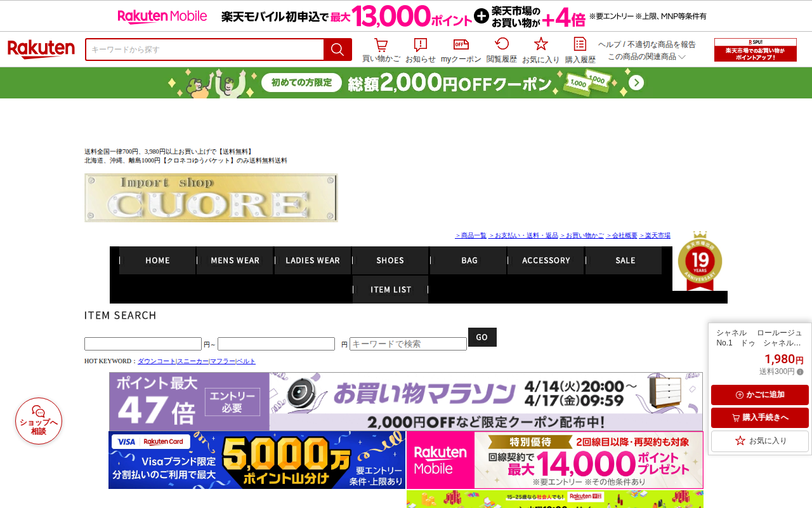Select the ITEM LIST menu item
The image size is (812, 508).
click(x=391, y=290)
